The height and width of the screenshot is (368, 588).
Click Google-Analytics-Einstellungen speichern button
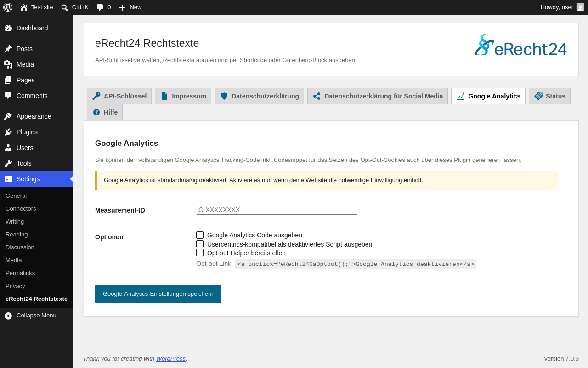158,294
